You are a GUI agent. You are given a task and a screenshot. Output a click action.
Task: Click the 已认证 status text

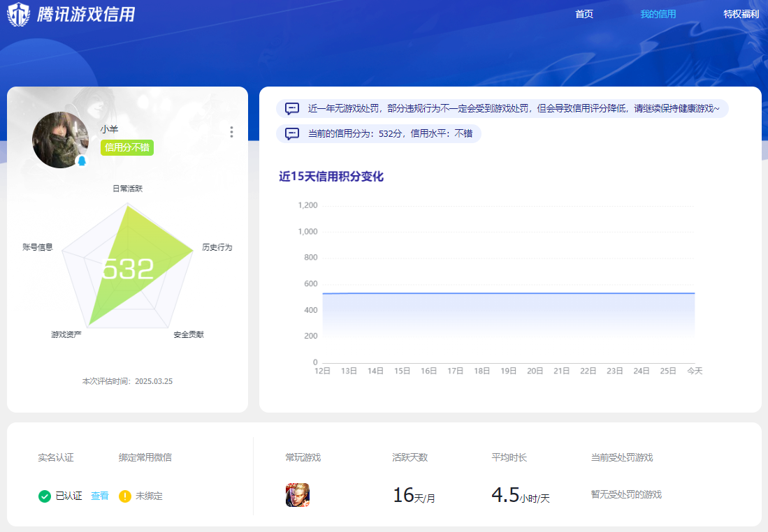[69, 496]
